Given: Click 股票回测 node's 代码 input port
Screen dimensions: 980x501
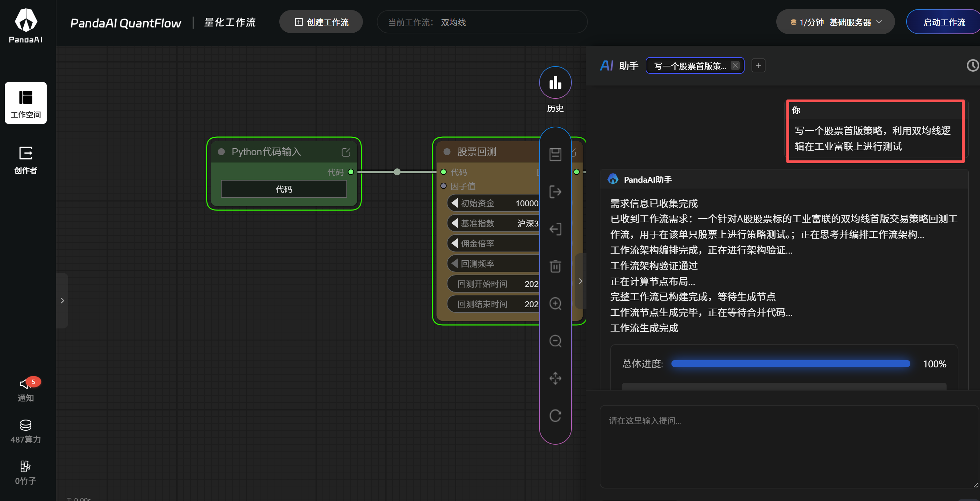Looking at the screenshot, I should pyautogui.click(x=443, y=172).
